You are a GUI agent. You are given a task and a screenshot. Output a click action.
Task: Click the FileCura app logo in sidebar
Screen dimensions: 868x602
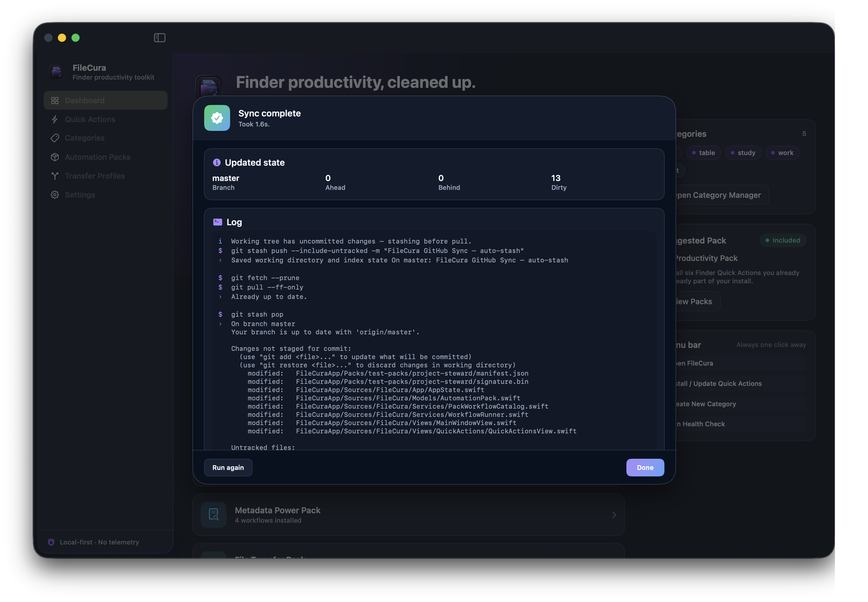(x=57, y=71)
